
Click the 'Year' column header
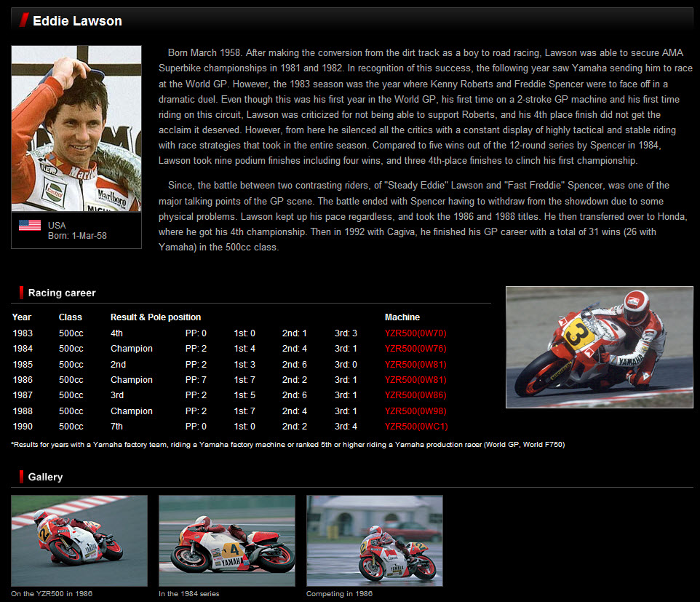click(x=21, y=317)
